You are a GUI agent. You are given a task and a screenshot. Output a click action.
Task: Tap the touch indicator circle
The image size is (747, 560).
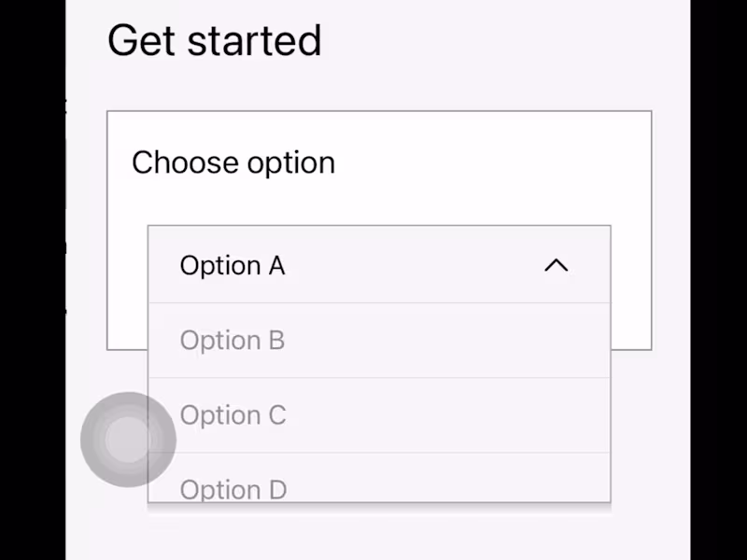[x=129, y=439]
